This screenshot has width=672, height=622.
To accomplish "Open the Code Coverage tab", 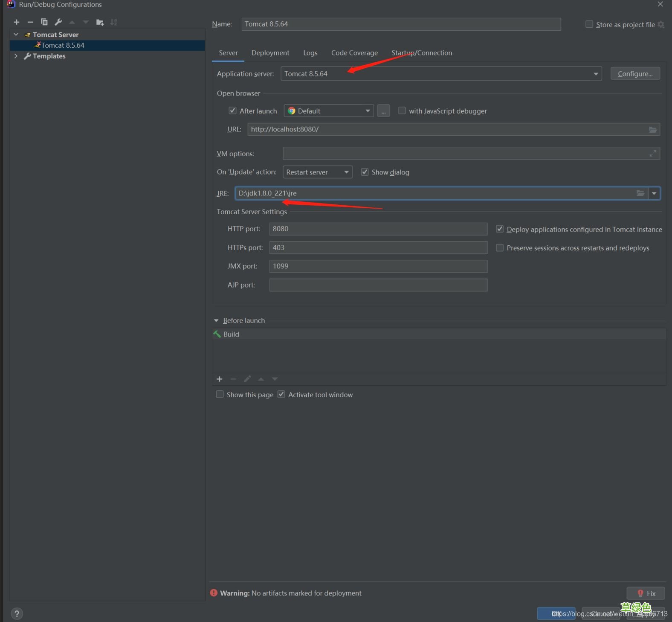I will pos(354,53).
